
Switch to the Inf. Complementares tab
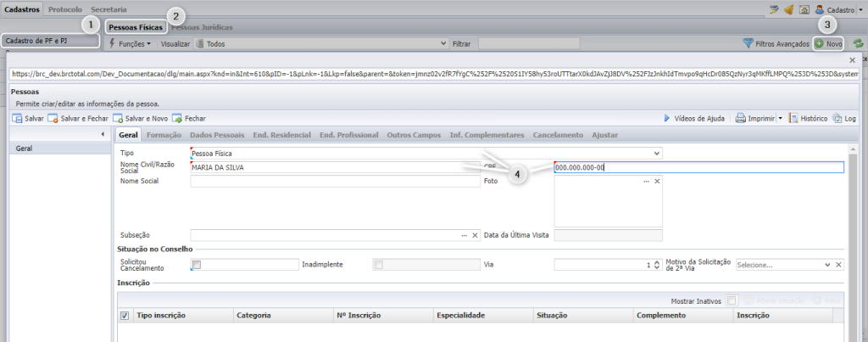pos(487,135)
